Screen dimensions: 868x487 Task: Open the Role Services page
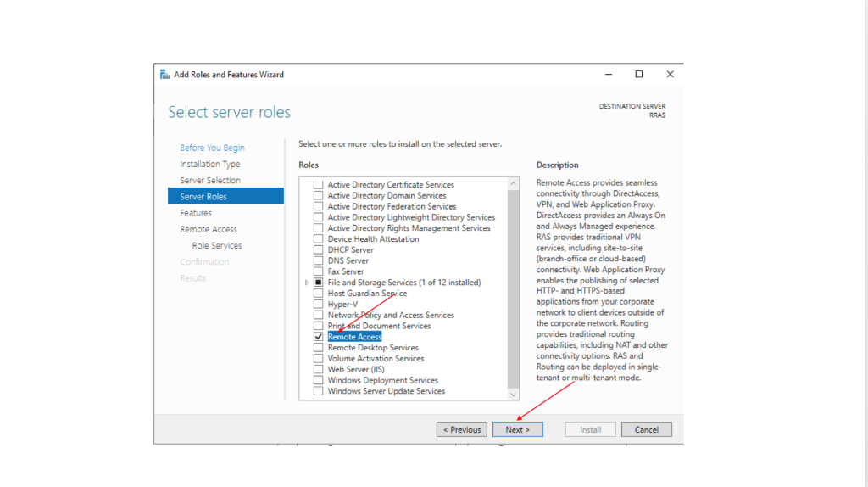[x=217, y=246]
